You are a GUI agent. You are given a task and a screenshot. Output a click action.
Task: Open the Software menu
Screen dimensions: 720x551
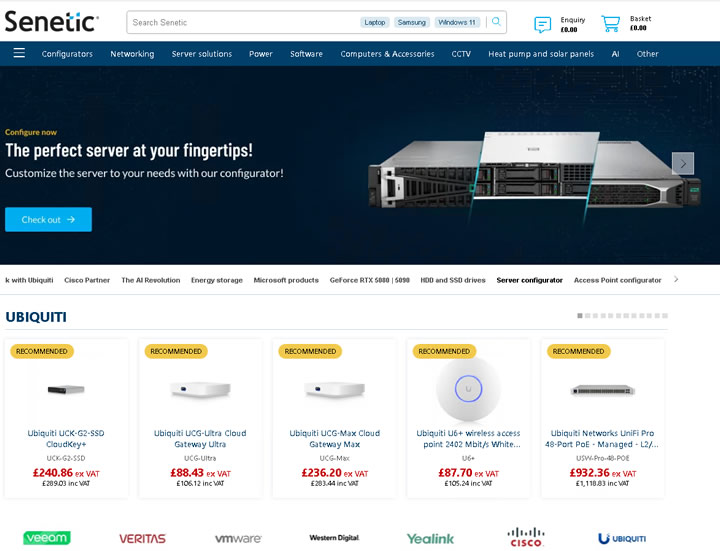coord(306,54)
